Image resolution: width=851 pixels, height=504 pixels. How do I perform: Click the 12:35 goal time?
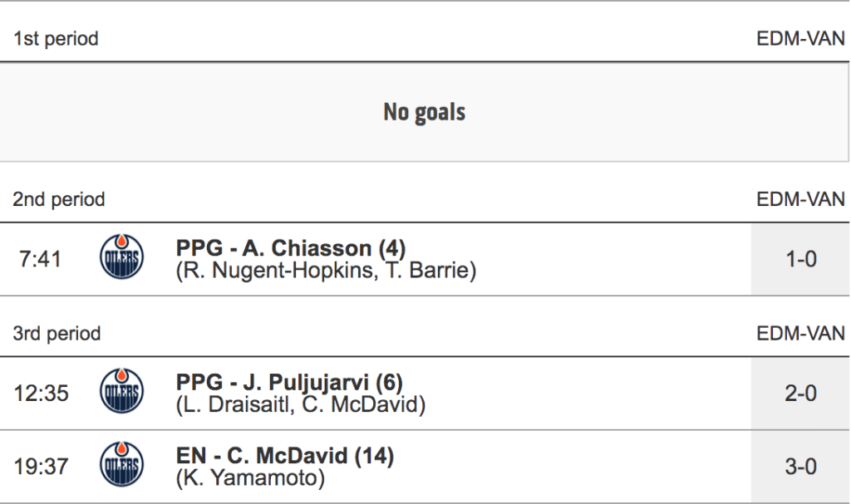pyautogui.click(x=42, y=394)
